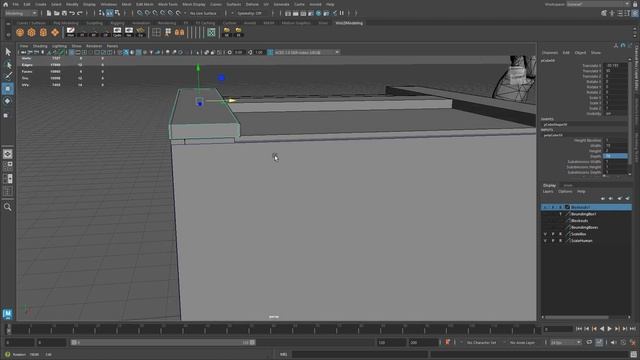Open layer editor Options menu
The width and height of the screenshot is (640, 360).
565,191
